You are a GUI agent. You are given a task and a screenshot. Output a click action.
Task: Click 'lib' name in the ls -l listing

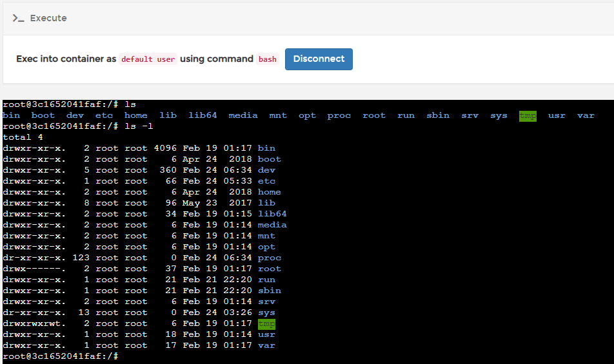click(x=266, y=203)
